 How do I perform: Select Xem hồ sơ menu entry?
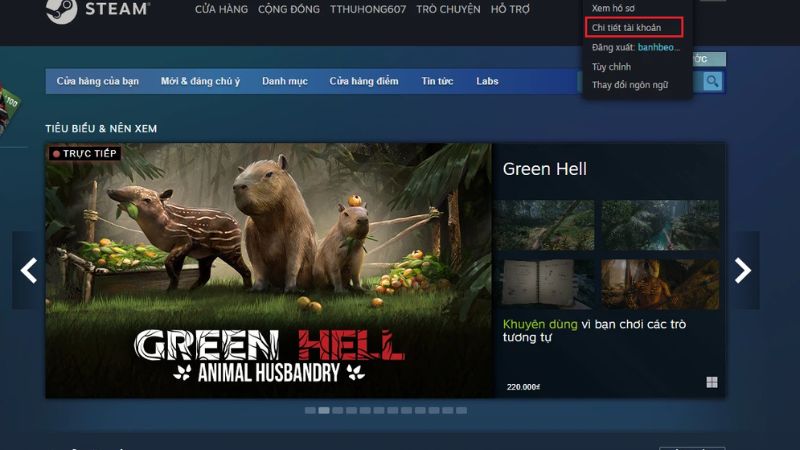pos(613,8)
